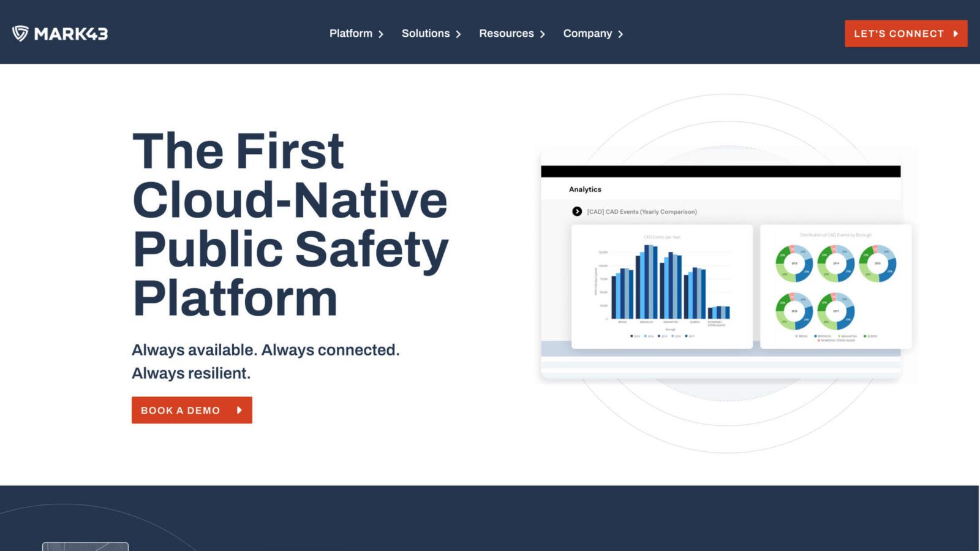Click the arrow icon in BOOK A DEMO
The image size is (980, 551).
click(x=239, y=410)
